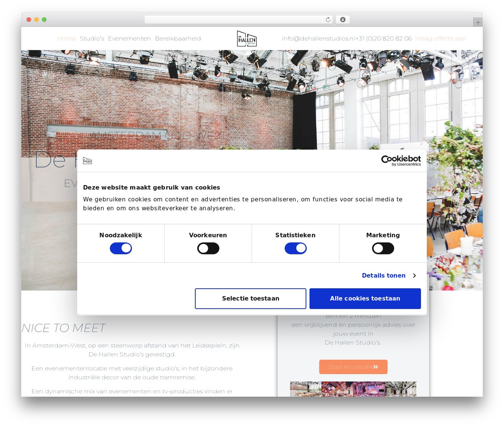Add a new browser tab
This screenshot has width=504, height=427.
click(478, 22)
